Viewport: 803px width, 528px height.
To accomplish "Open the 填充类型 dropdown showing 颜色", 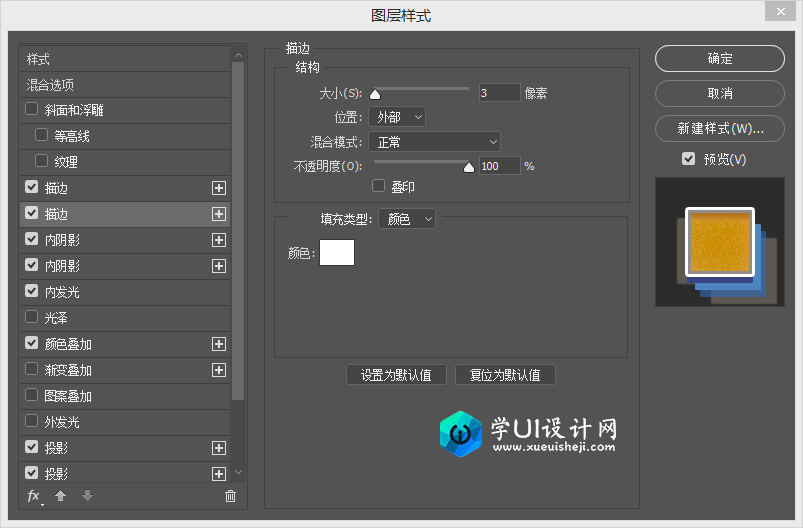I will pyautogui.click(x=407, y=219).
